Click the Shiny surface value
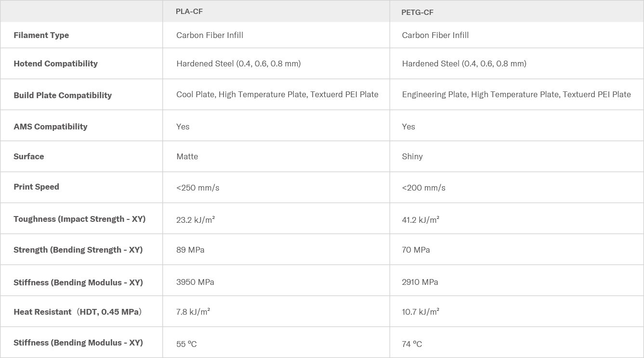 (412, 156)
